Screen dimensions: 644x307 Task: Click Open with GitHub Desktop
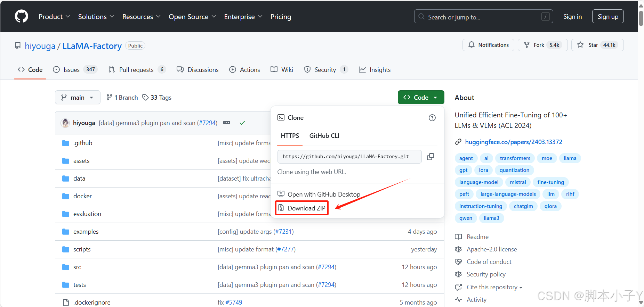pyautogui.click(x=319, y=194)
